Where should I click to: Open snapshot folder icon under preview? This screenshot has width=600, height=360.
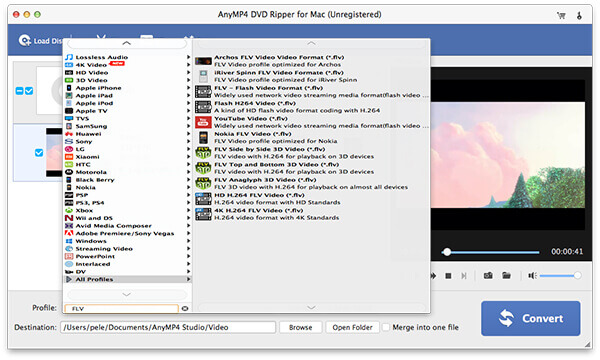coord(506,275)
